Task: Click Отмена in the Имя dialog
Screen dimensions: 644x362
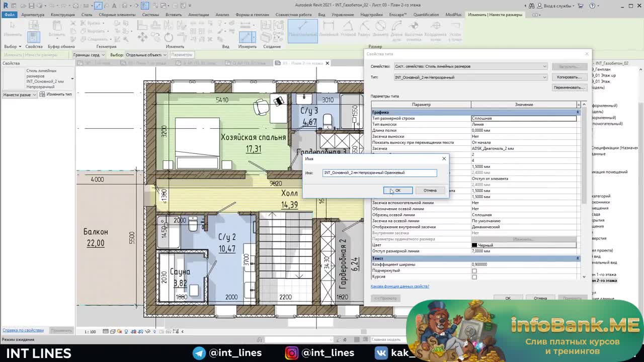Action: click(430, 191)
